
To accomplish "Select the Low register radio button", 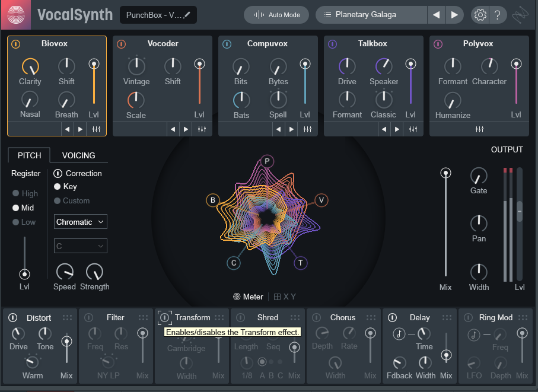I will (x=15, y=222).
